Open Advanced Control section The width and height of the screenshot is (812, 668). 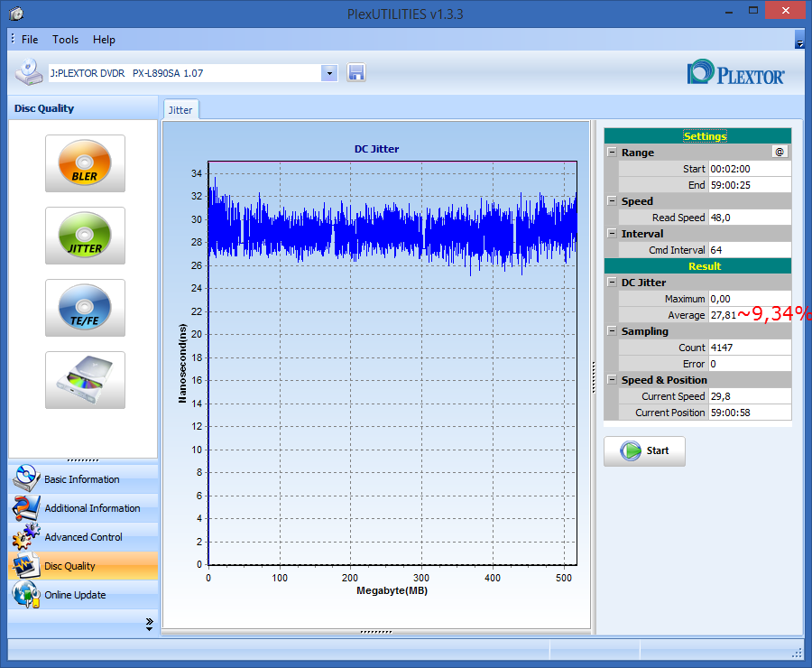pyautogui.click(x=83, y=537)
